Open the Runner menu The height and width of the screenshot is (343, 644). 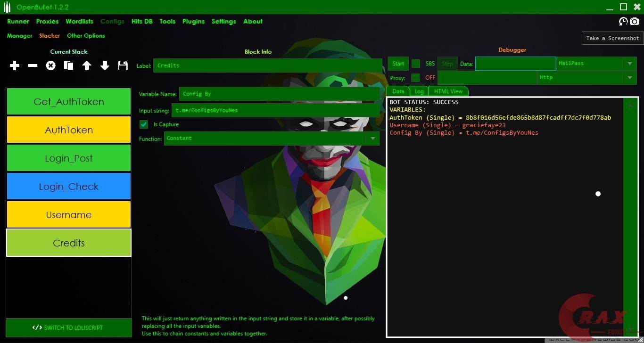[18, 21]
